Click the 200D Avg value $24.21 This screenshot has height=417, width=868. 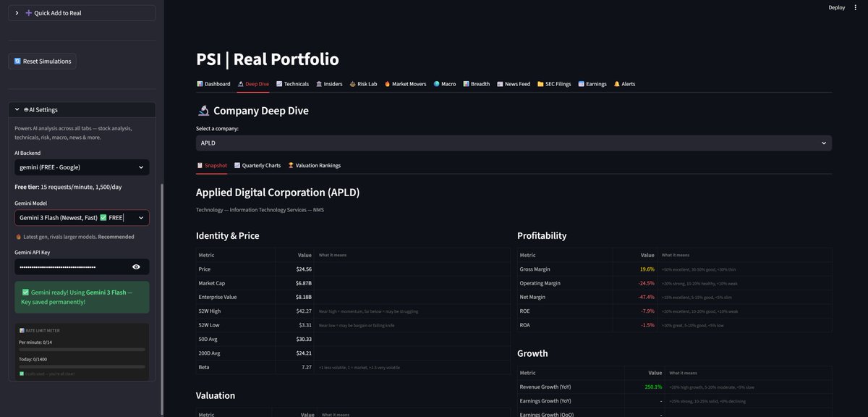304,353
